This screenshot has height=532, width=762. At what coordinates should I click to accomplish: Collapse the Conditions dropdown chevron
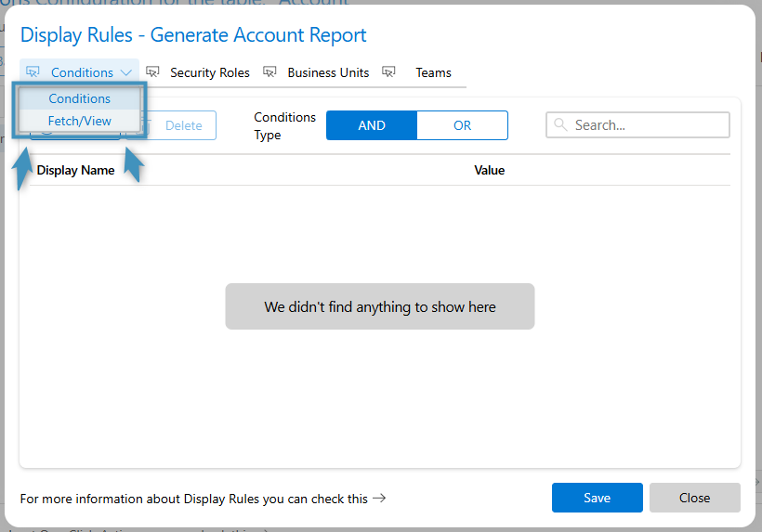(x=126, y=72)
